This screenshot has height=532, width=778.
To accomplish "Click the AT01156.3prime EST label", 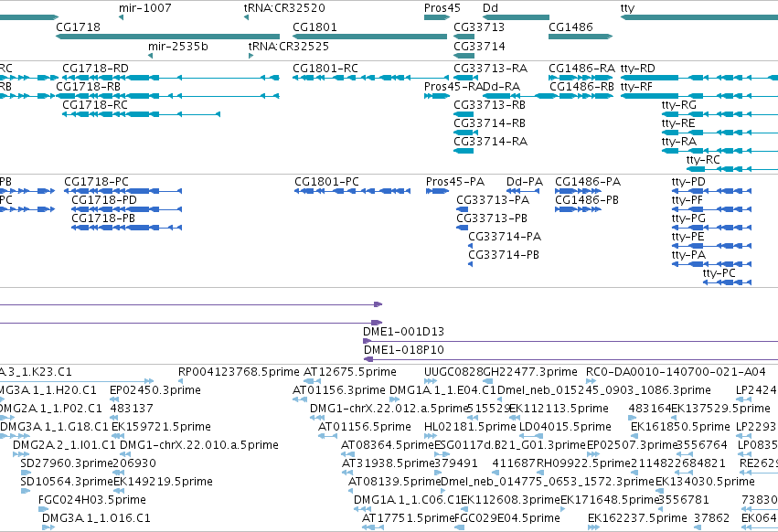I will coord(339,390).
